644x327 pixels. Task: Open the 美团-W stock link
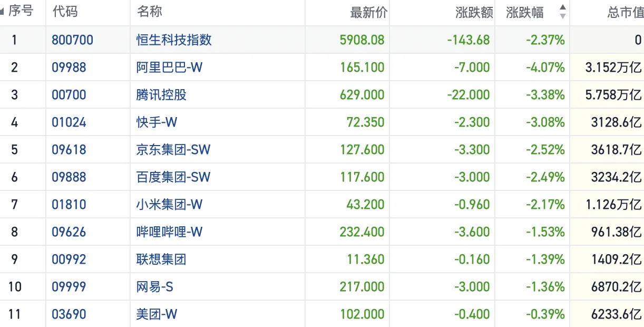[x=157, y=314]
